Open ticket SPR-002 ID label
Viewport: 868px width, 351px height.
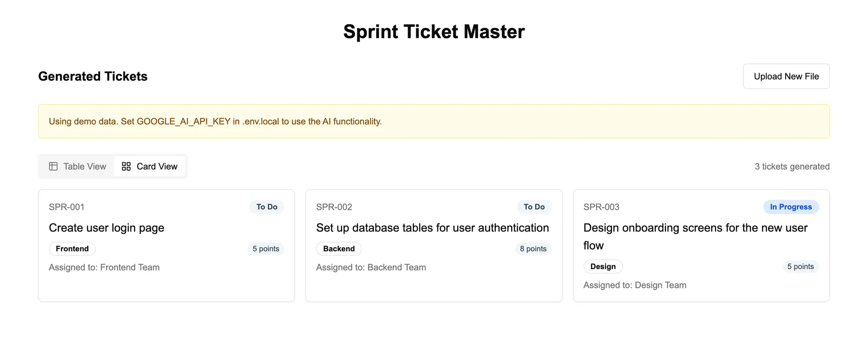pos(334,207)
